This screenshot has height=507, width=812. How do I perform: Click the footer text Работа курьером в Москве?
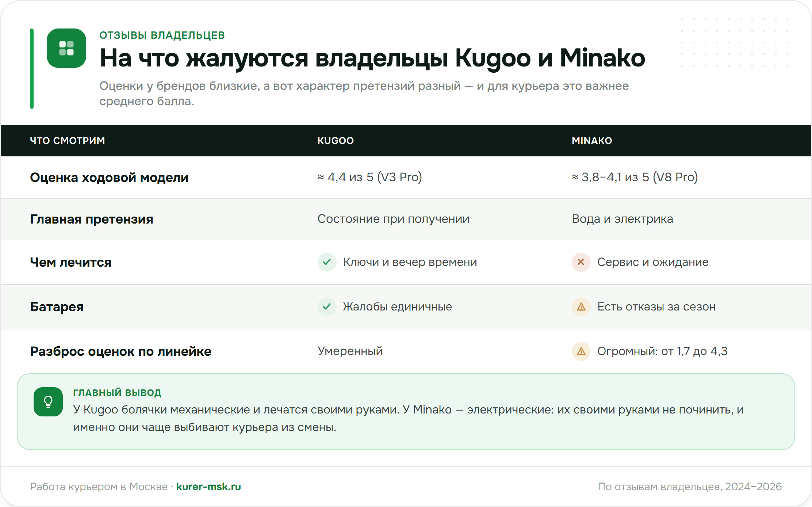point(99,487)
